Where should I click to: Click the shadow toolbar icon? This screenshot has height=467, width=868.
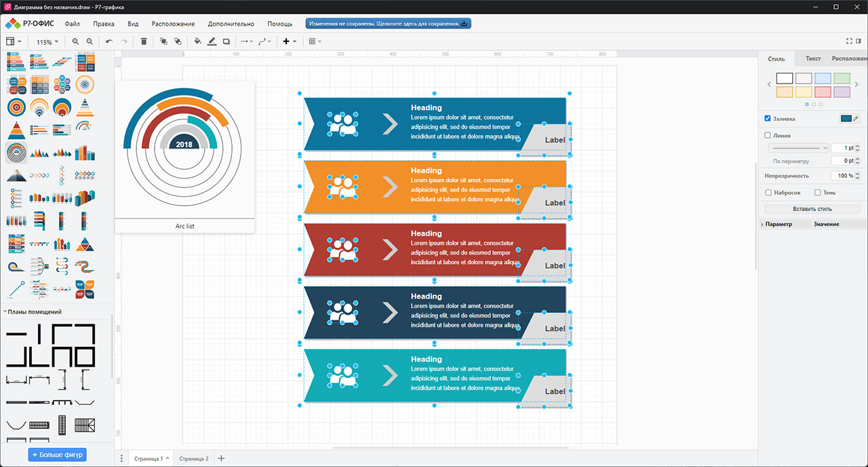pyautogui.click(x=226, y=41)
